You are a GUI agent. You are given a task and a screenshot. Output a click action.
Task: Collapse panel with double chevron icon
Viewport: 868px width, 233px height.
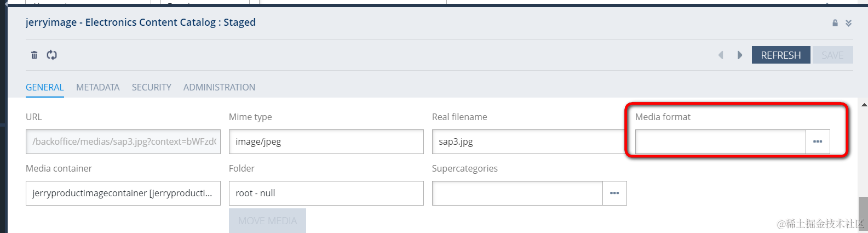pyautogui.click(x=848, y=23)
